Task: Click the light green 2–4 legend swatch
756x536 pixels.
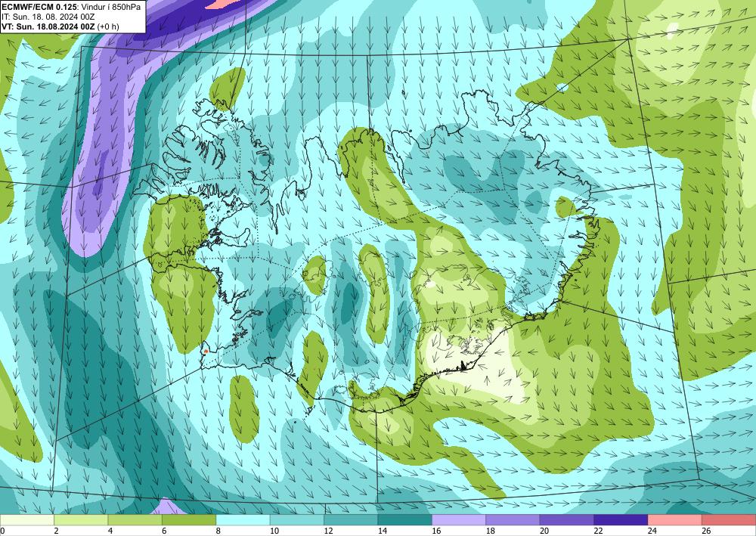Action: (81, 520)
